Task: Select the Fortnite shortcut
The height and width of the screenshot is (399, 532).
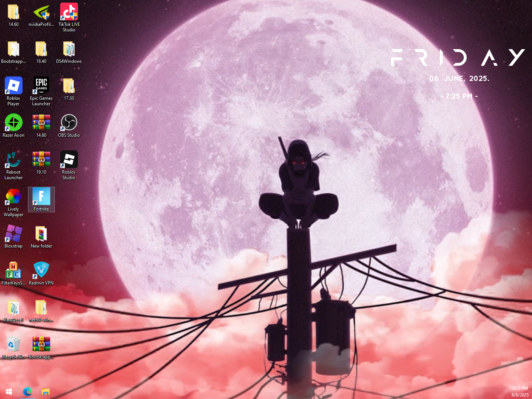Action: [x=41, y=199]
